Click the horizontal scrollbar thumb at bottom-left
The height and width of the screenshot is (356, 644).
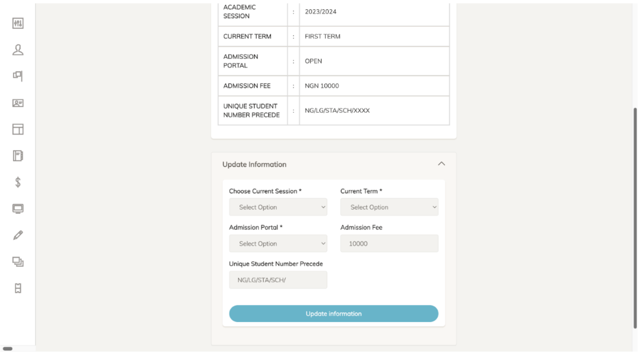click(x=8, y=349)
